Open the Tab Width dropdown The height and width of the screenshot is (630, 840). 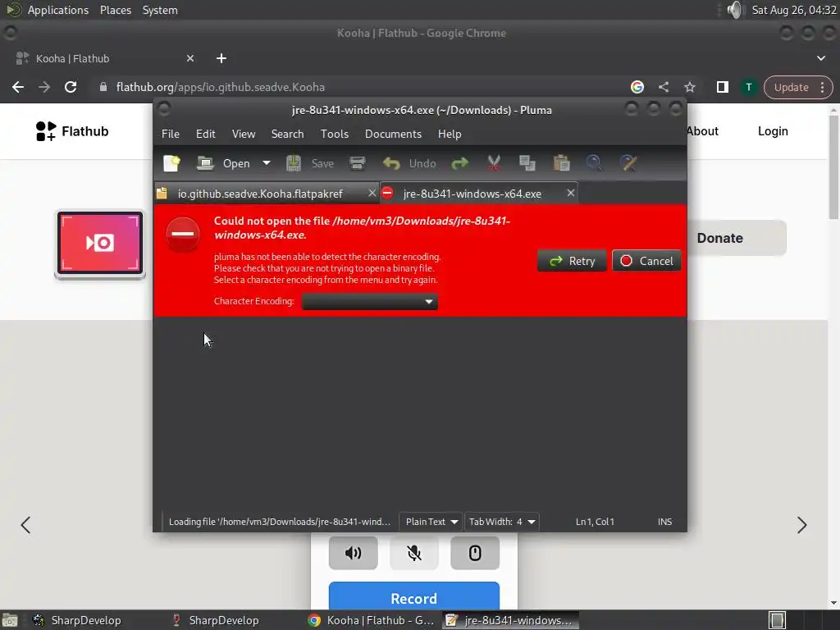(501, 522)
